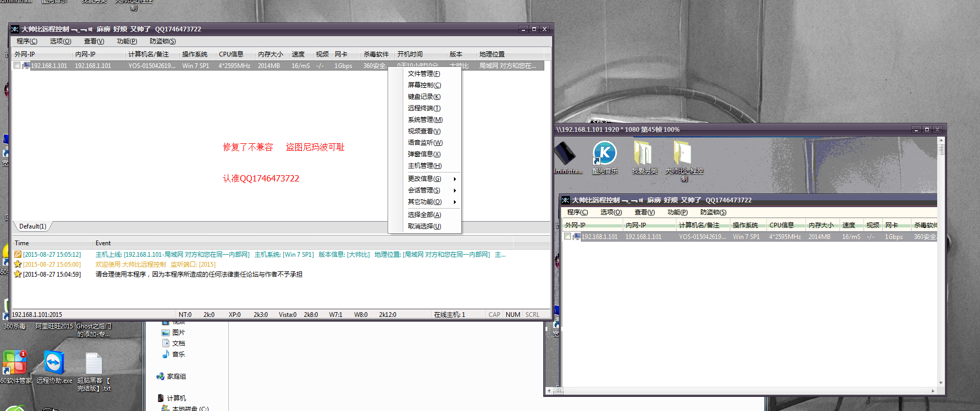
Task: Choose 主机管理(H) from context menu
Action: coord(424,166)
